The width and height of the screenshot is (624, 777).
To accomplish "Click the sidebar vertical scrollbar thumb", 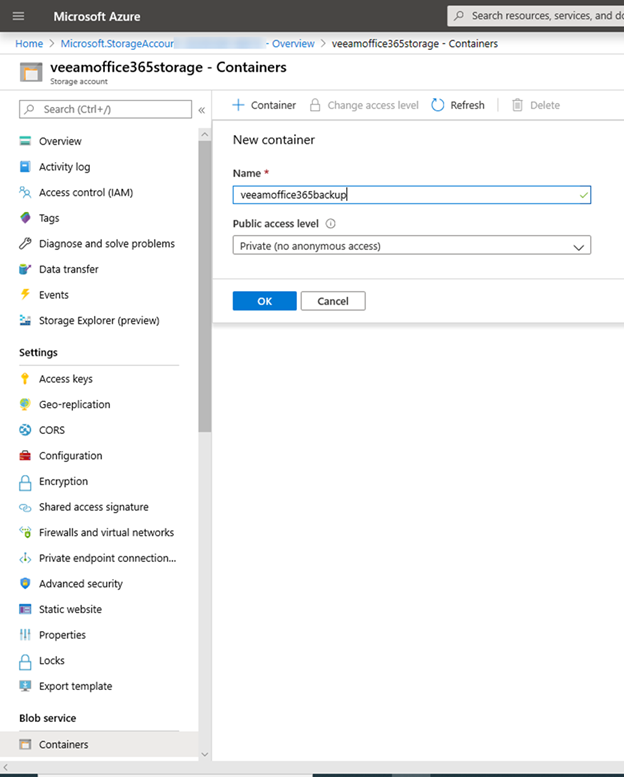I will [205, 286].
